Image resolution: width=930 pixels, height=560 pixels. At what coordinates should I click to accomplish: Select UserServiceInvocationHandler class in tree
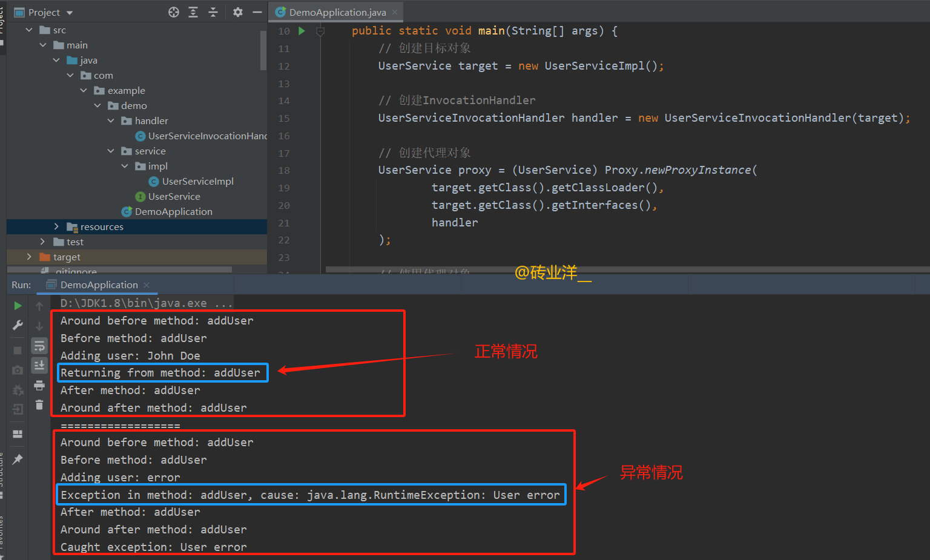[x=201, y=136]
